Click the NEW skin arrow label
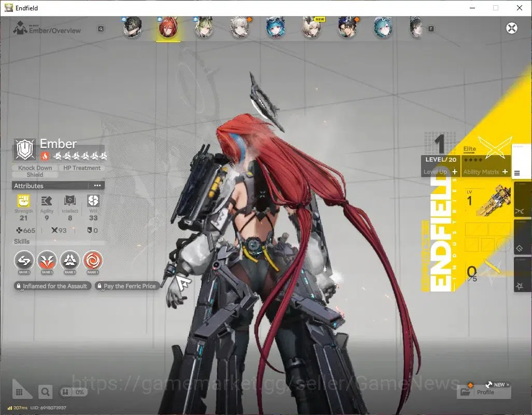The width and height of the screenshot is (532, 415). (498, 384)
